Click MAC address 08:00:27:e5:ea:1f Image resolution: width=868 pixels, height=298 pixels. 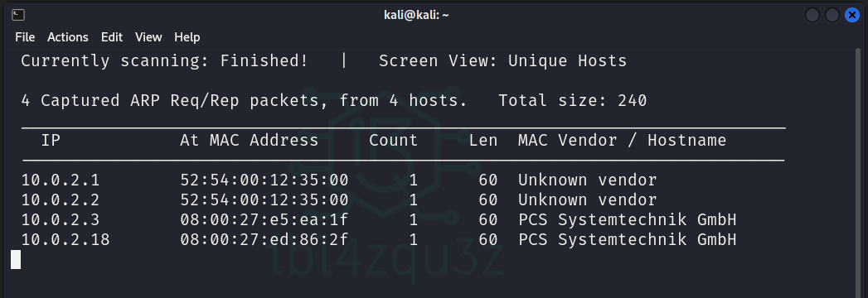(x=264, y=220)
